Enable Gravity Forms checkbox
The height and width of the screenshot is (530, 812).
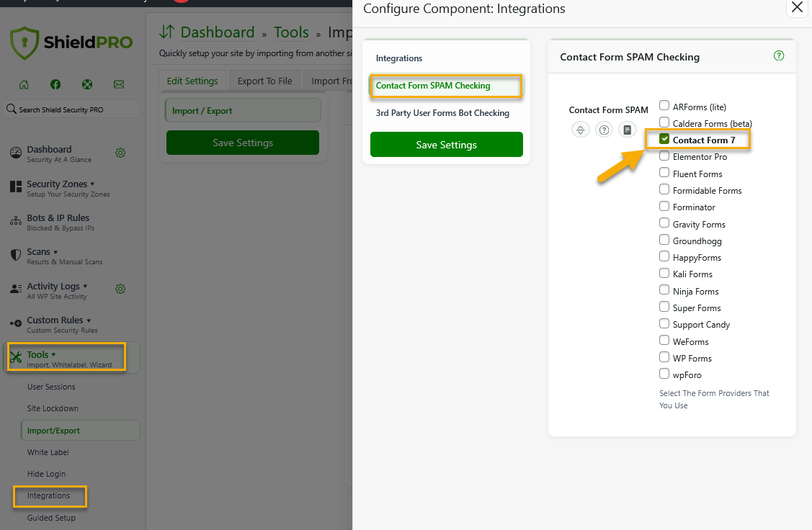(x=664, y=223)
